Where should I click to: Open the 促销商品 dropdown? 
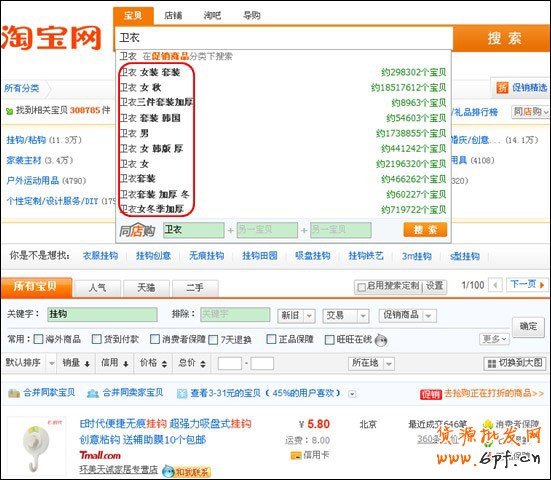(408, 316)
